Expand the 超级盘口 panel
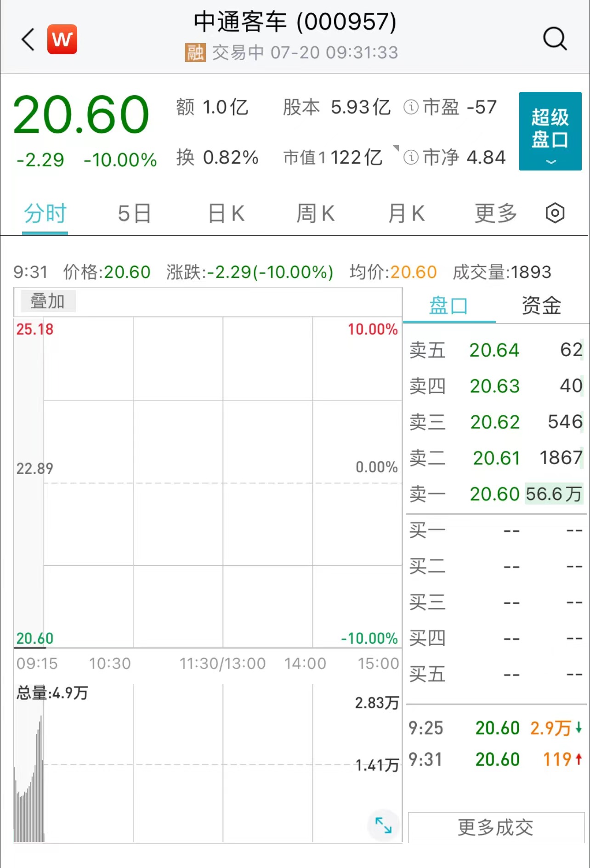This screenshot has width=590, height=868. point(550,131)
